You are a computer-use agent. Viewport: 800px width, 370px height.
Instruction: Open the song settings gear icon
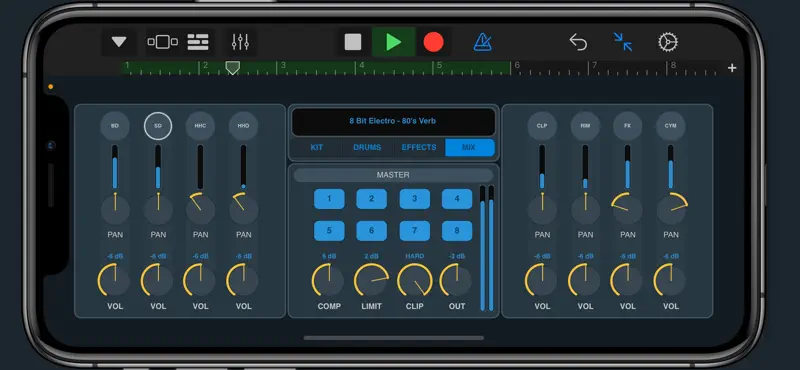tap(667, 42)
